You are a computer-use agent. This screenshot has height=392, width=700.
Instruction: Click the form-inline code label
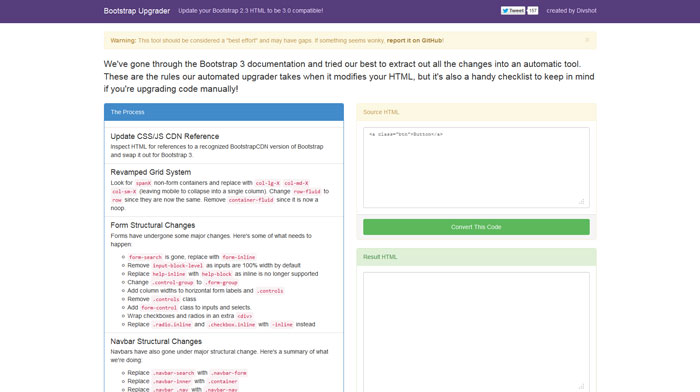[238, 257]
